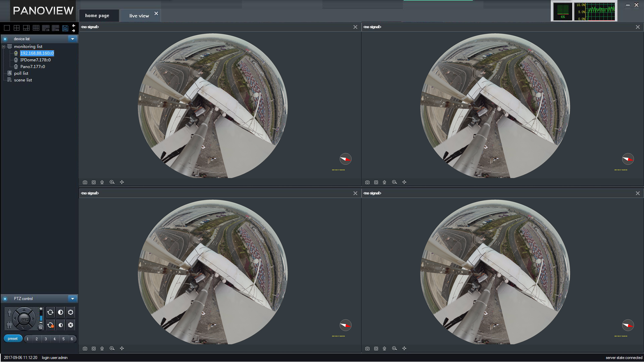Click the compass indicator in the bottom-right pane

point(628,325)
